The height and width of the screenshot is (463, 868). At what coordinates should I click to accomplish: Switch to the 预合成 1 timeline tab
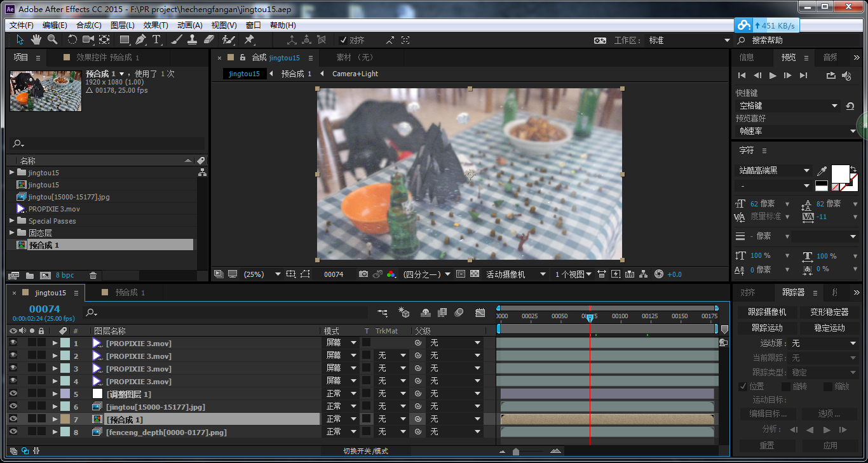point(130,293)
